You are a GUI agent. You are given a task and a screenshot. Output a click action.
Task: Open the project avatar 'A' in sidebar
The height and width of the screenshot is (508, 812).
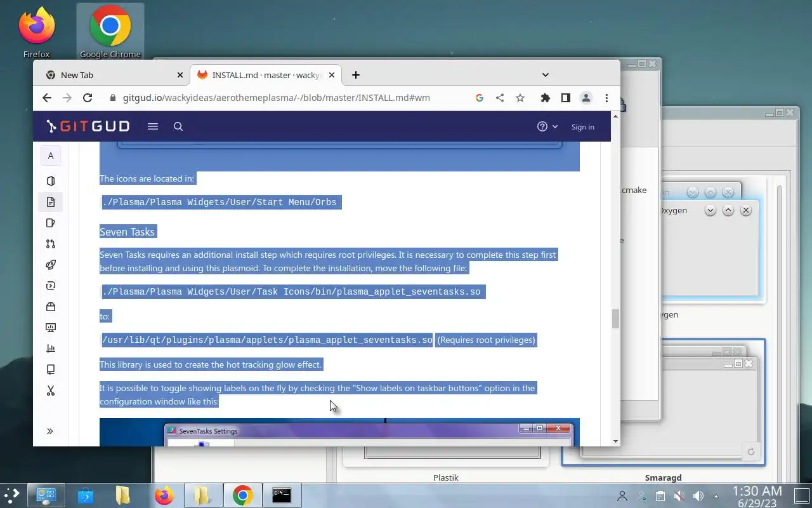51,156
